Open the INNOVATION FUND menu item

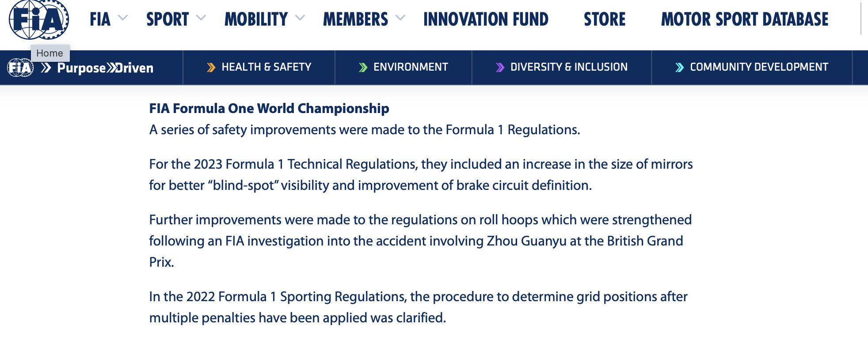486,19
